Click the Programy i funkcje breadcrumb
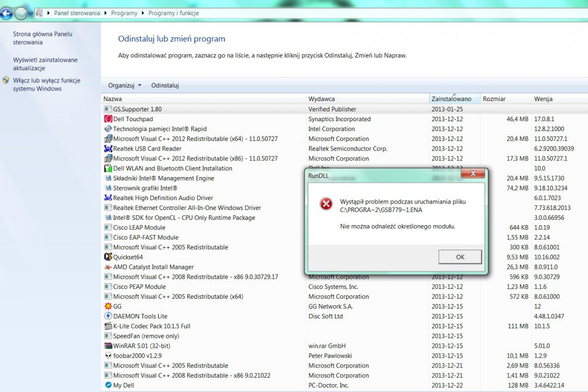Screen dimensions: 588x392 (x=173, y=13)
